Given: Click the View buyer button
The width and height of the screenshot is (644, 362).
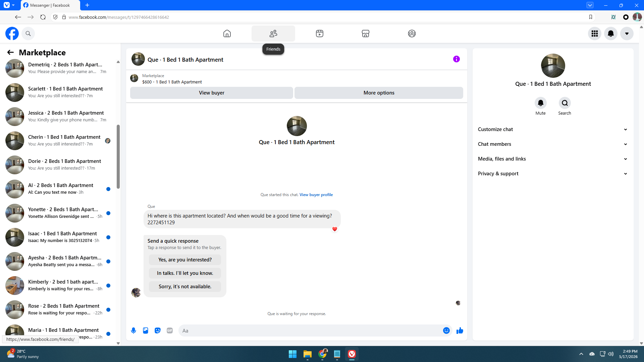Looking at the screenshot, I should tap(212, 93).
